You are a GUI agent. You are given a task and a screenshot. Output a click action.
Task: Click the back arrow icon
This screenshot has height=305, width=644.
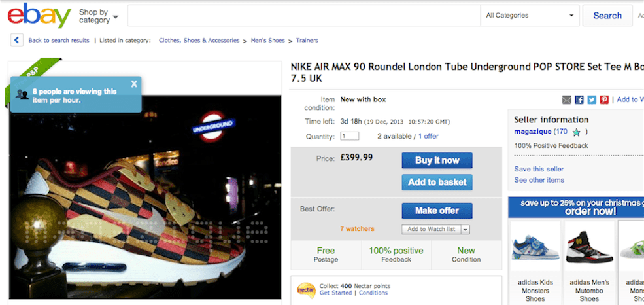tap(16, 41)
